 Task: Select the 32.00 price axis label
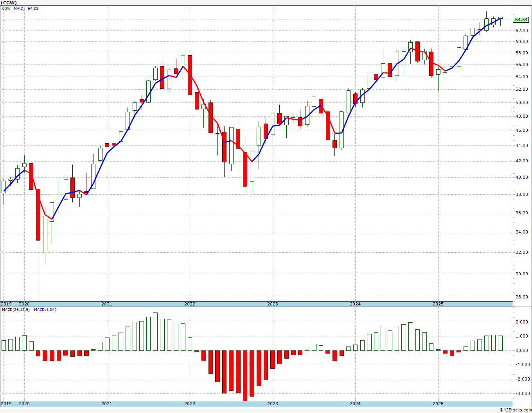pos(521,252)
